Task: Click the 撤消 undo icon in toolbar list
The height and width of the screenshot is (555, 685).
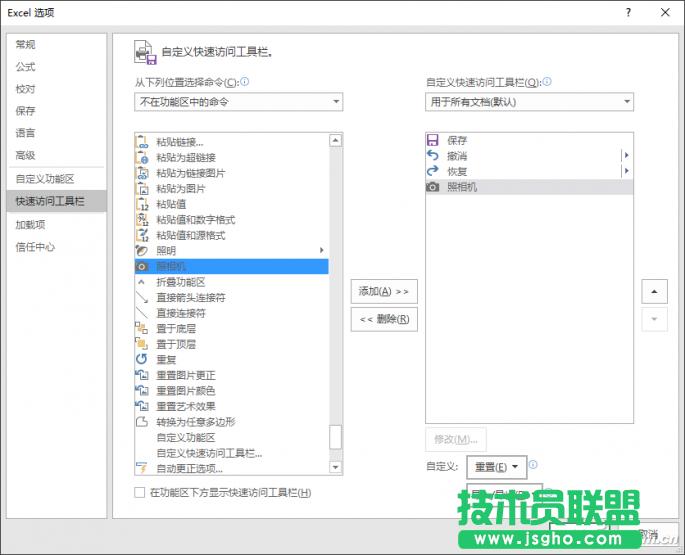Action: (x=432, y=156)
